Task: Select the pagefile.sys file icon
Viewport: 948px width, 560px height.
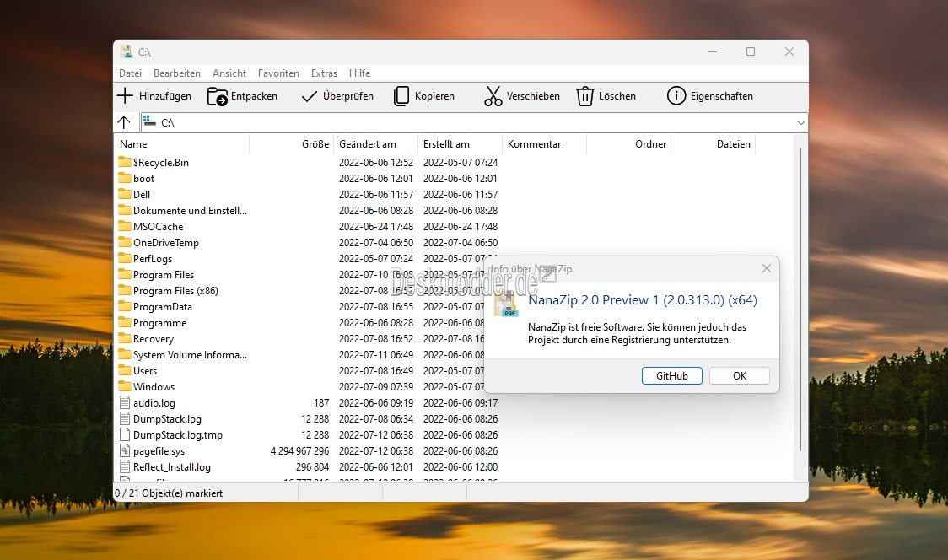Action: (x=125, y=450)
